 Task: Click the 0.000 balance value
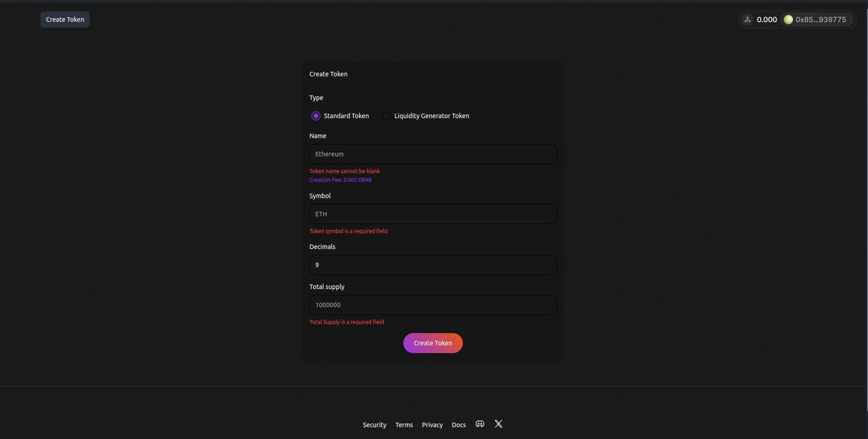coord(767,20)
